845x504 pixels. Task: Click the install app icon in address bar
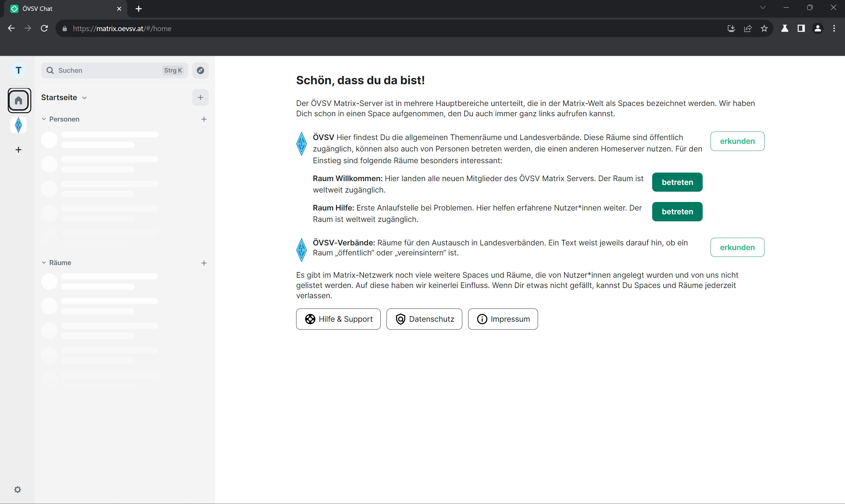point(731,28)
